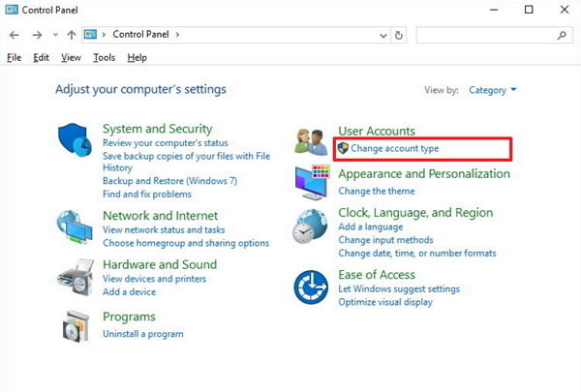The image size is (581, 392).
Task: Open the View by Category dropdown
Action: coord(493,90)
